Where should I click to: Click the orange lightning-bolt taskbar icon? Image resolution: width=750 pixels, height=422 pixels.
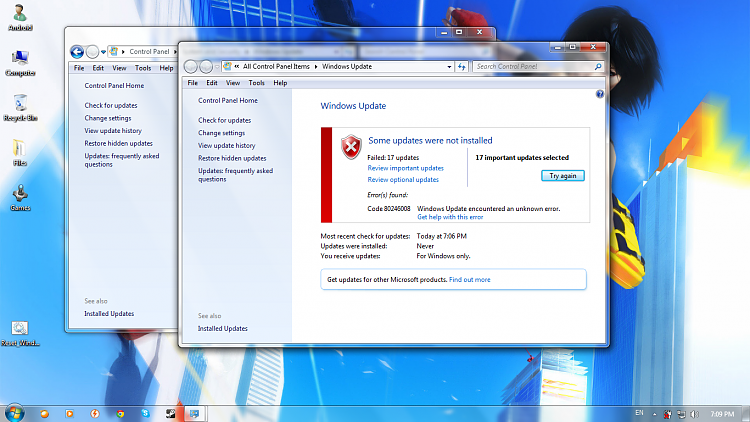95,414
